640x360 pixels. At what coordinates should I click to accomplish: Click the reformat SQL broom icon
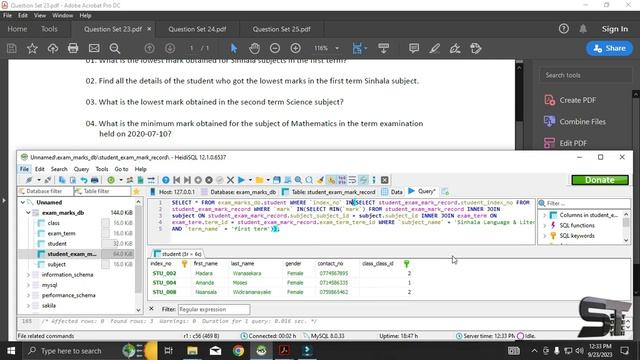(x=320, y=180)
